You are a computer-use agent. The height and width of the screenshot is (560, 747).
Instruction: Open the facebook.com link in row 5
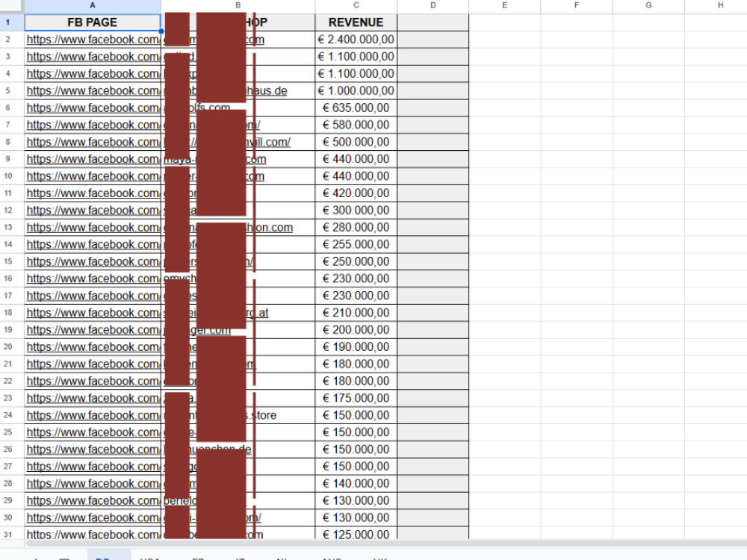coord(93,91)
